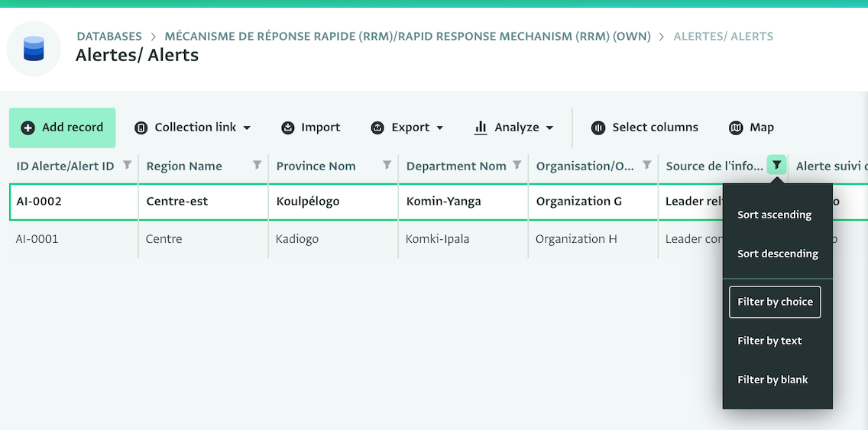Click the Koulpélogo province cell
This screenshot has height=430, width=868.
coord(333,202)
